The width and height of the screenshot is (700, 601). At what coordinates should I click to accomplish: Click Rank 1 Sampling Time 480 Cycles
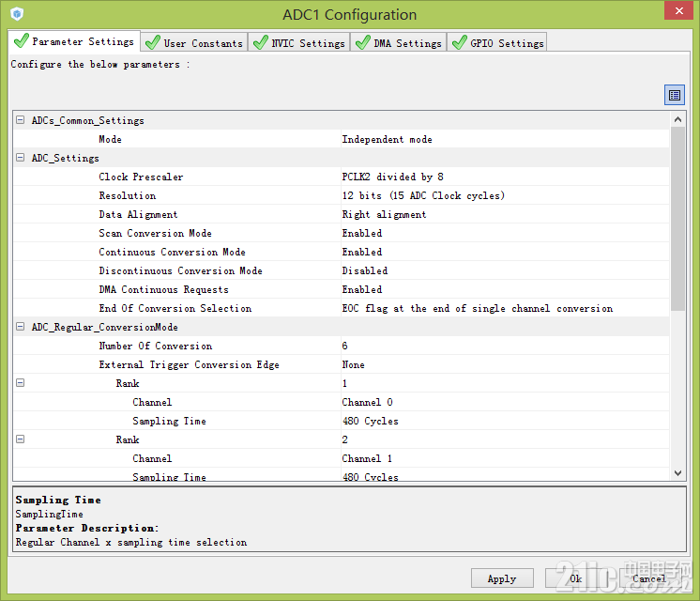pos(370,421)
